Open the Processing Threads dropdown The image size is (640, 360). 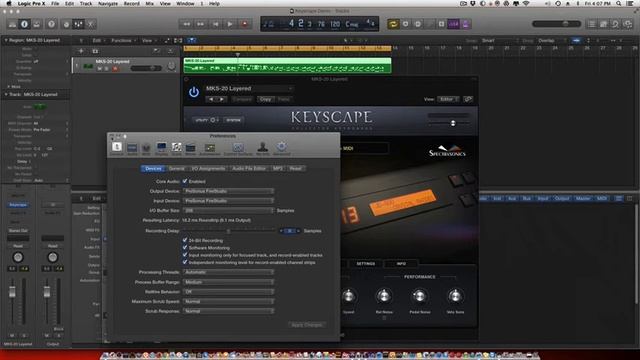[x=228, y=272]
